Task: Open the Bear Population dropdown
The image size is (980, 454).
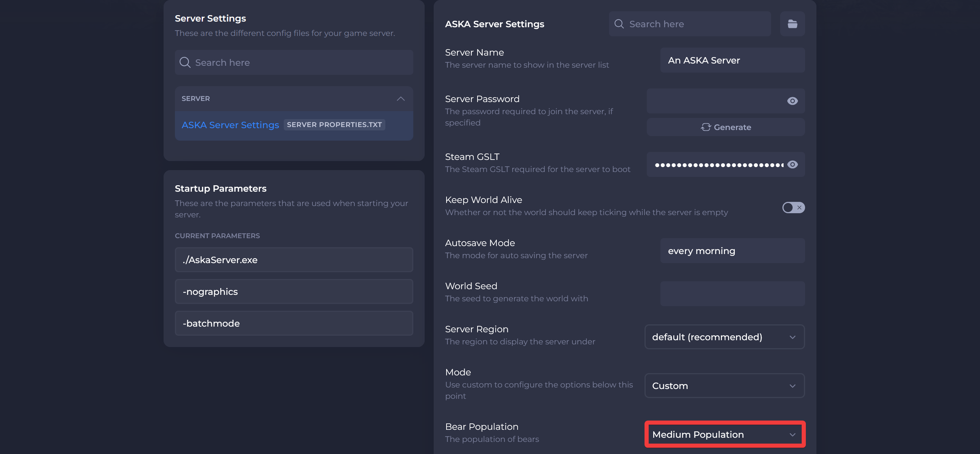Action: (724, 434)
